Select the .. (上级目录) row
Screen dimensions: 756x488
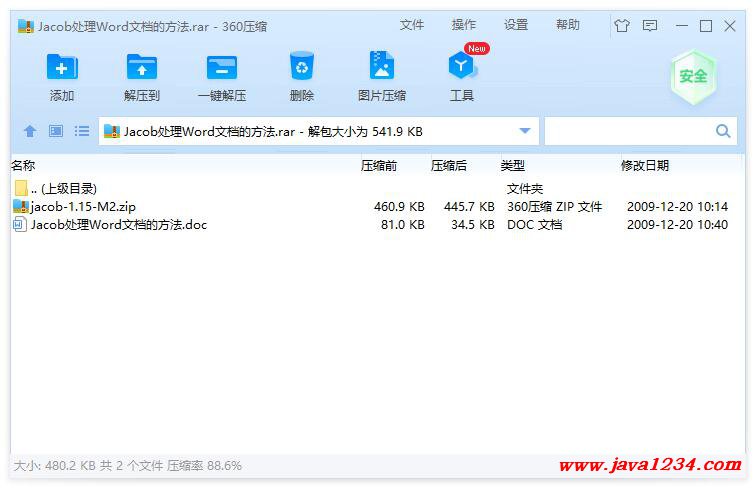pyautogui.click(x=378, y=188)
